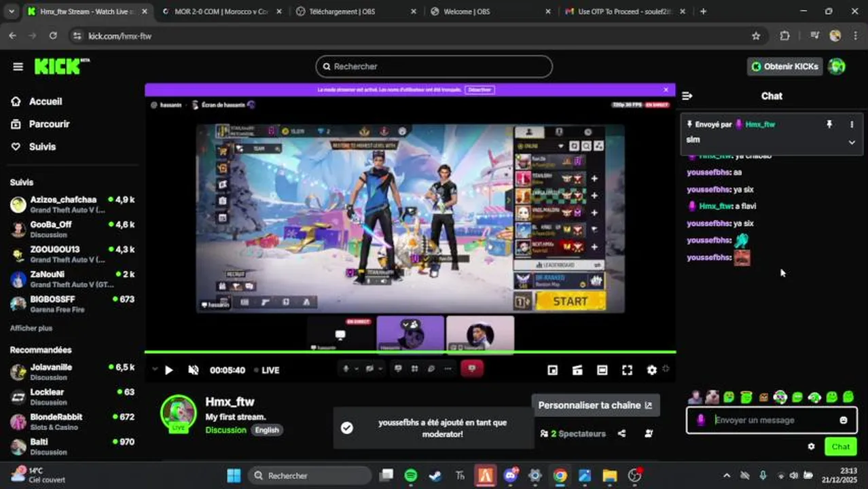Image resolution: width=868 pixels, height=489 pixels.
Task: Toggle theater mode in the player
Action: click(x=602, y=370)
